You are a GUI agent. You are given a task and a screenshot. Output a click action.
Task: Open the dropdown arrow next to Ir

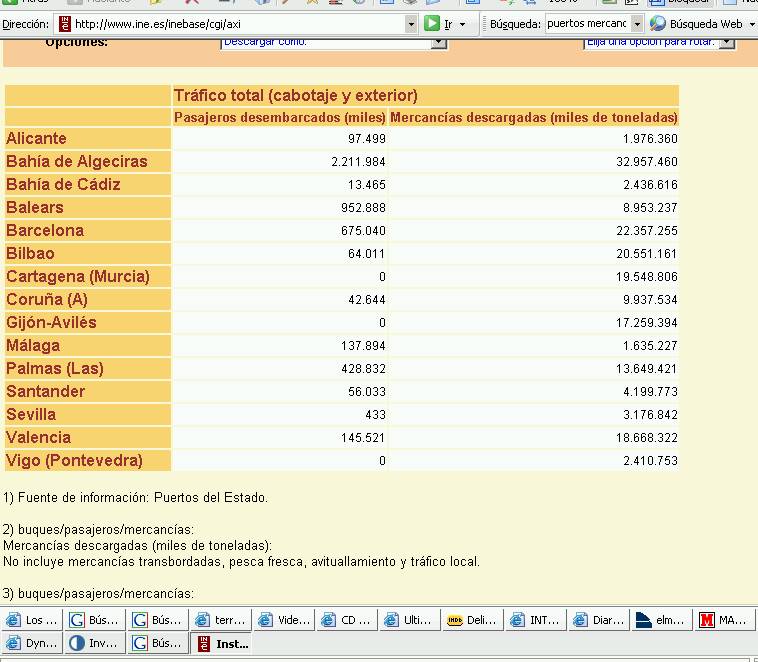463,24
